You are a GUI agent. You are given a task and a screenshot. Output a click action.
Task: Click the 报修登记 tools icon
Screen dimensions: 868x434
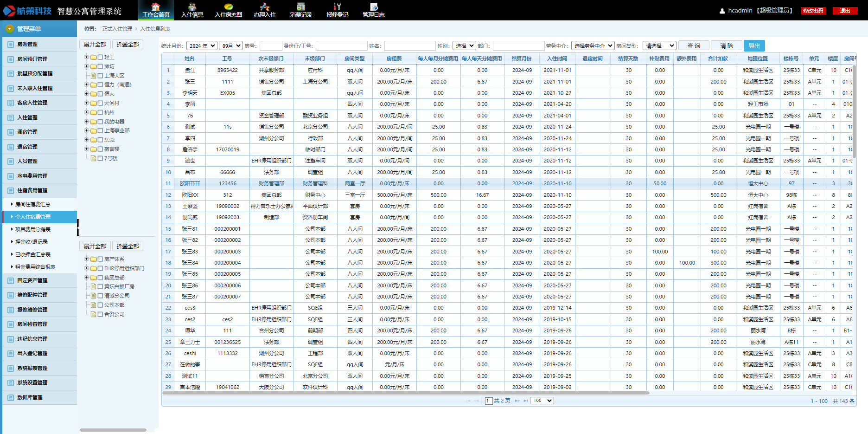(x=337, y=6)
